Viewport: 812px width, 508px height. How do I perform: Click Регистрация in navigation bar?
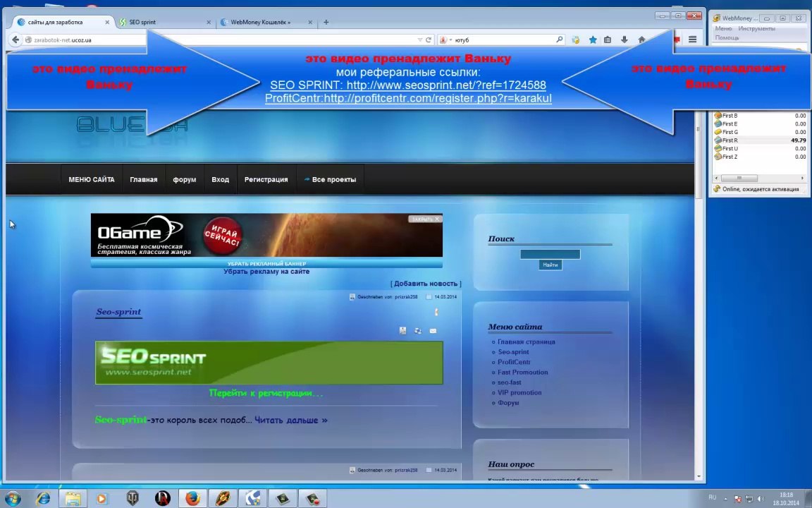(x=266, y=179)
